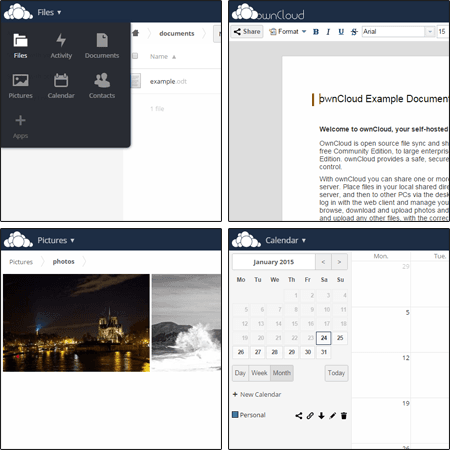The image size is (450, 450).
Task: Click Personal calendar name
Action: [x=253, y=415]
